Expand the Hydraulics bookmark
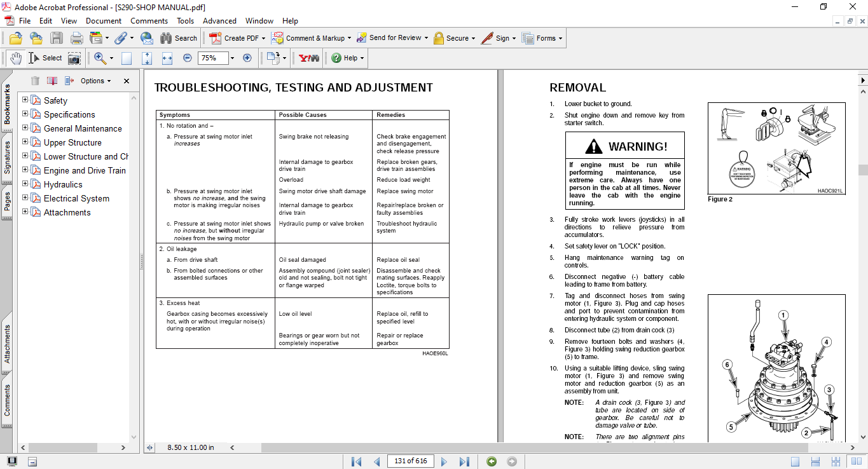 click(x=25, y=184)
